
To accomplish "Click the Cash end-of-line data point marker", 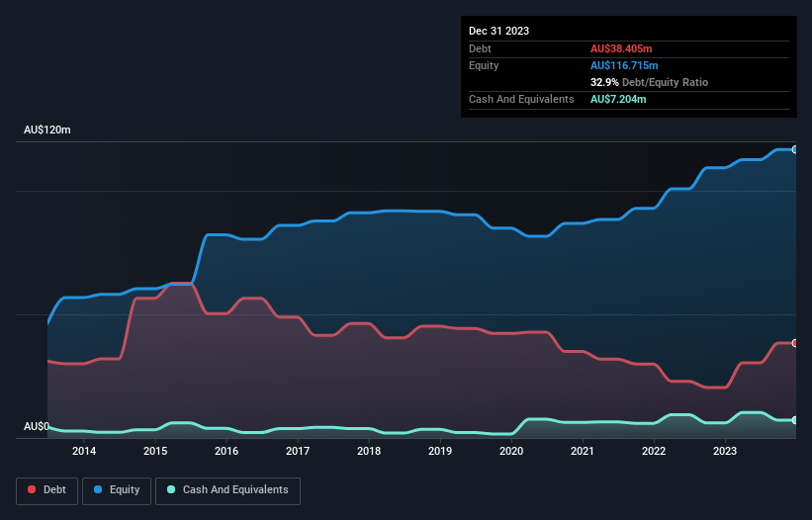I will tap(795, 420).
